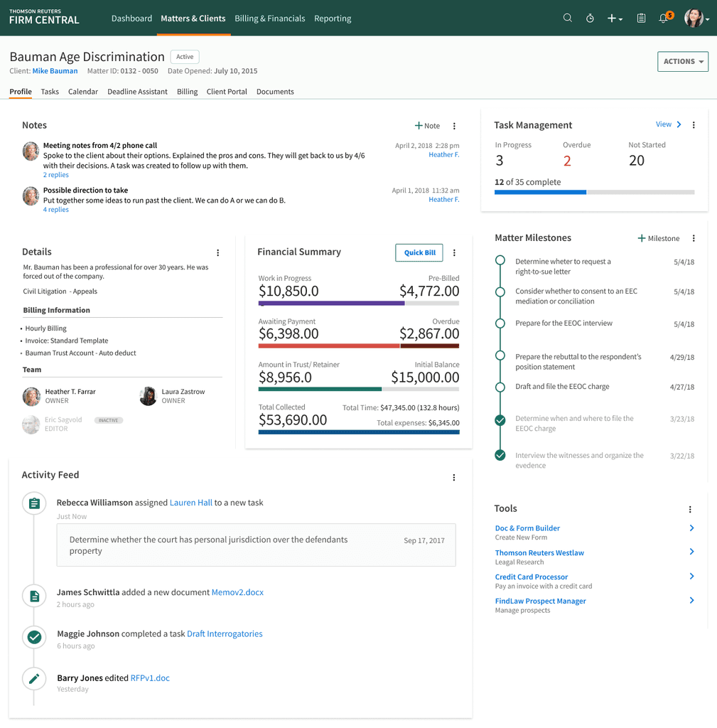This screenshot has width=717, height=728.
Task: Expand 4 replies on possible direction note
Action: pyautogui.click(x=55, y=210)
